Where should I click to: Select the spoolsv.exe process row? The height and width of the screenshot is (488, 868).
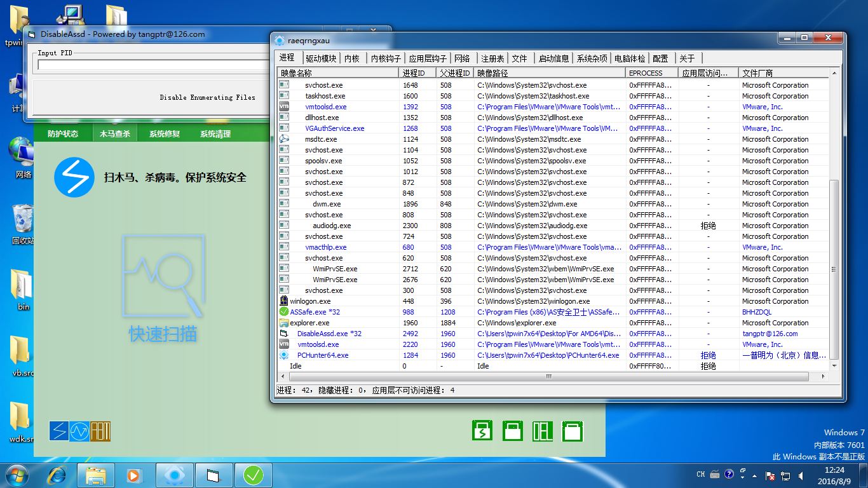554,161
